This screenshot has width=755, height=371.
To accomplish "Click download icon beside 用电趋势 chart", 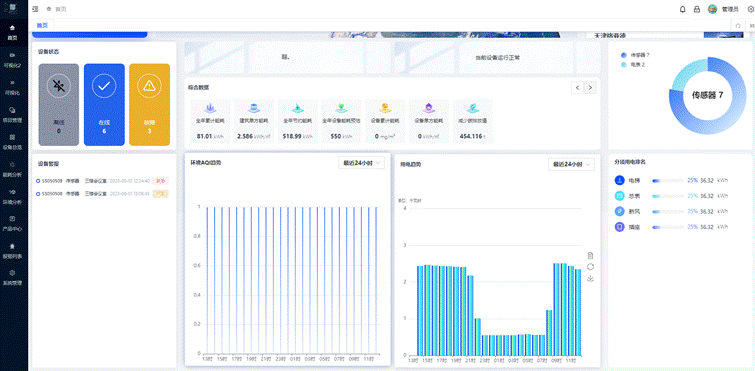I will pyautogui.click(x=590, y=278).
